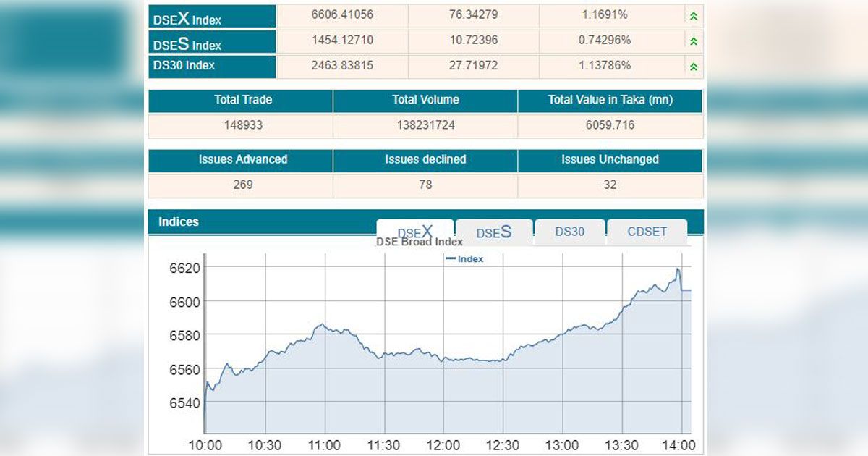Click the 6560 y-axis label
Viewport: 868px width, 456px height.
click(x=184, y=369)
